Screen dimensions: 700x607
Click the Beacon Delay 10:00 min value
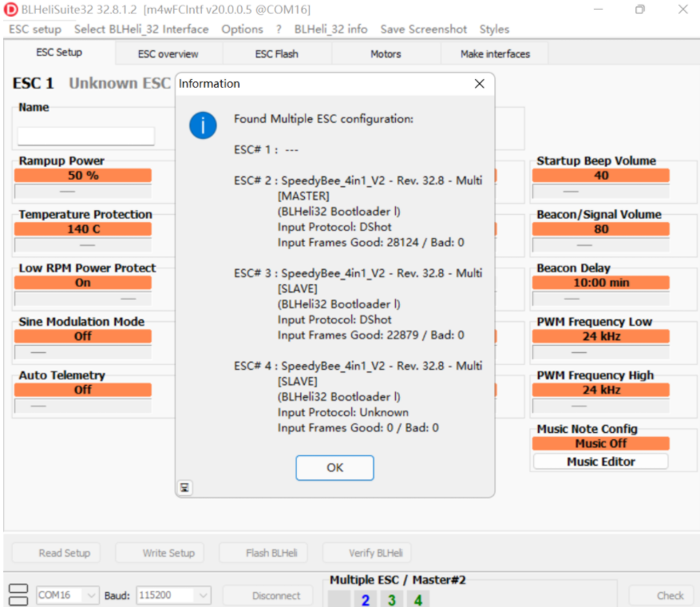[601, 283]
